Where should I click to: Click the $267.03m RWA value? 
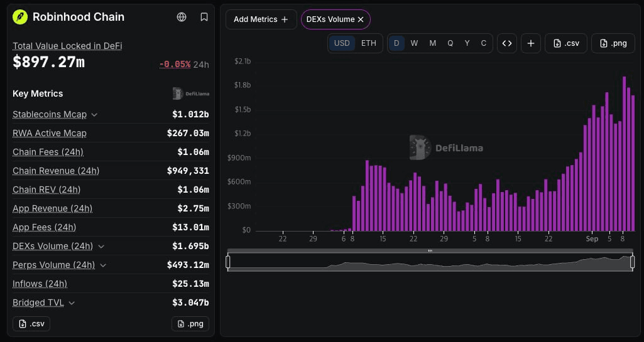[x=188, y=133]
